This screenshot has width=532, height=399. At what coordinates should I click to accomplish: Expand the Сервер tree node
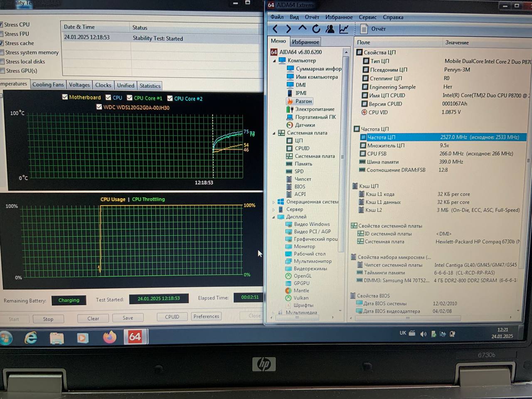coord(273,209)
